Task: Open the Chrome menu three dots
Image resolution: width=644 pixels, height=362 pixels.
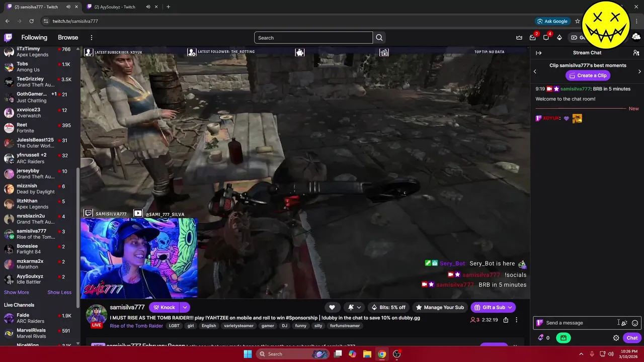Action: tap(637, 21)
